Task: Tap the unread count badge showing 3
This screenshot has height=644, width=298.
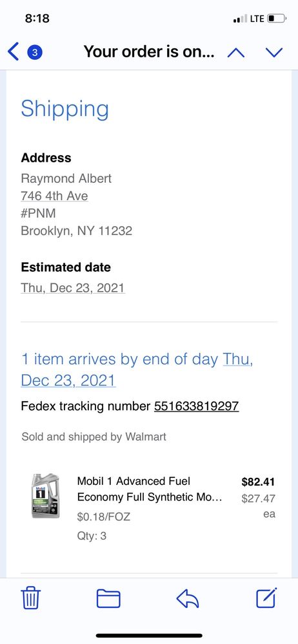Action: pos(35,52)
